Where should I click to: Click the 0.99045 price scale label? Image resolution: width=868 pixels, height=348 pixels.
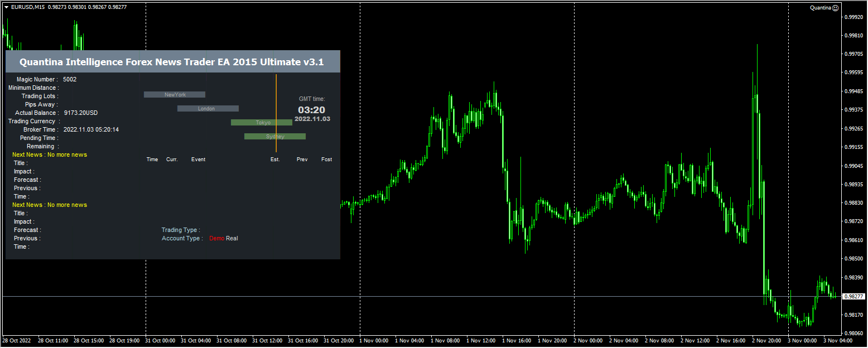pos(855,166)
